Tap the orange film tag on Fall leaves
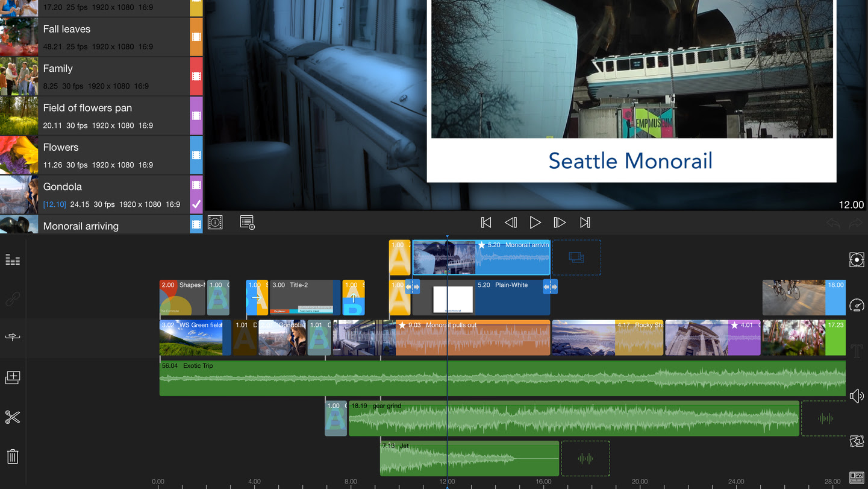The height and width of the screenshot is (489, 868). click(196, 37)
